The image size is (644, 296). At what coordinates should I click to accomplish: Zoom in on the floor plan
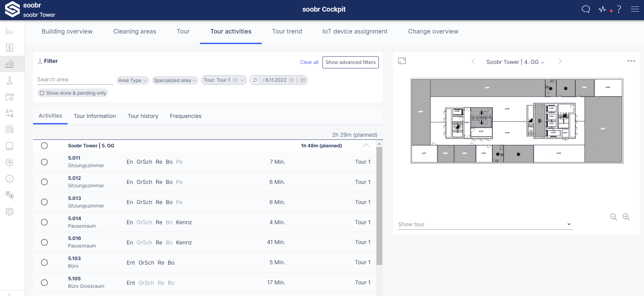tap(626, 217)
